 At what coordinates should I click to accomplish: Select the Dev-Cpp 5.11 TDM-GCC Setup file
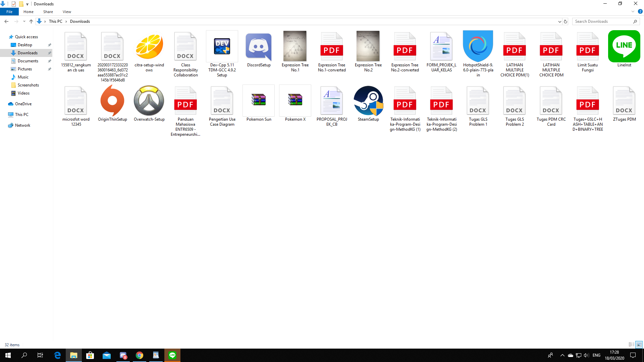click(x=222, y=54)
